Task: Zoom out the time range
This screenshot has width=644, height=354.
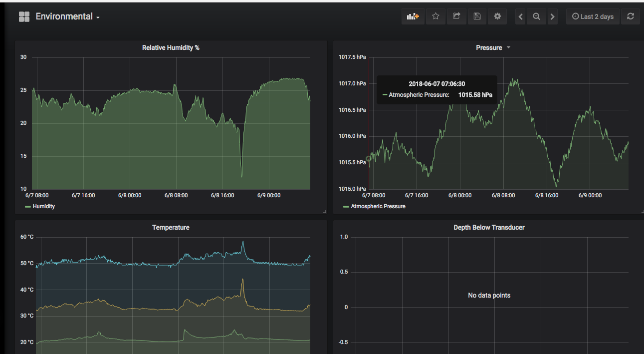Action: coord(536,16)
